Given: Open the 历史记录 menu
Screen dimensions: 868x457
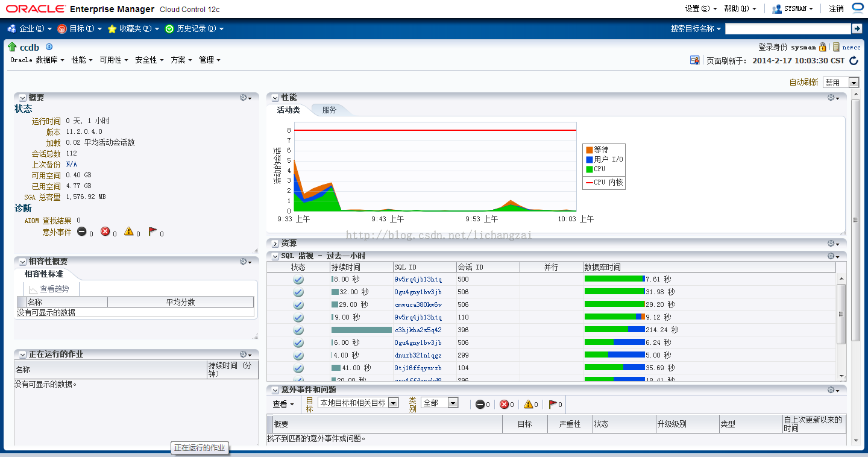Looking at the screenshot, I should coord(195,28).
